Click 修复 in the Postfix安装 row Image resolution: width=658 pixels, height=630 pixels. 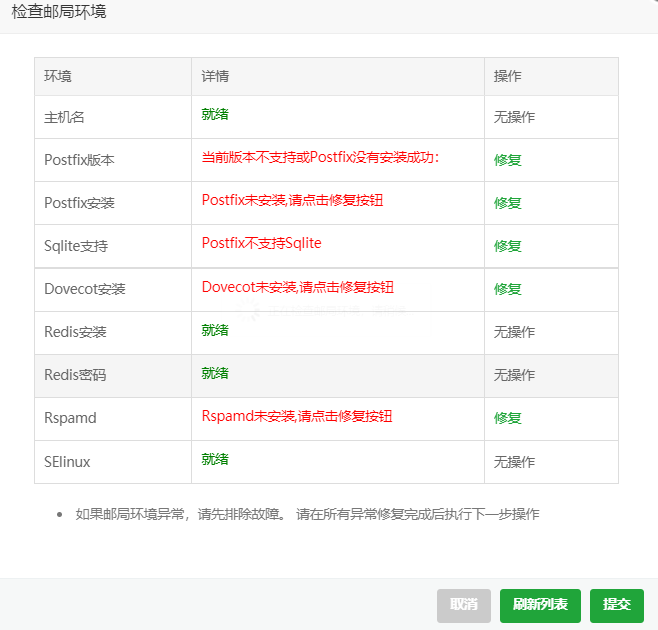(507, 203)
